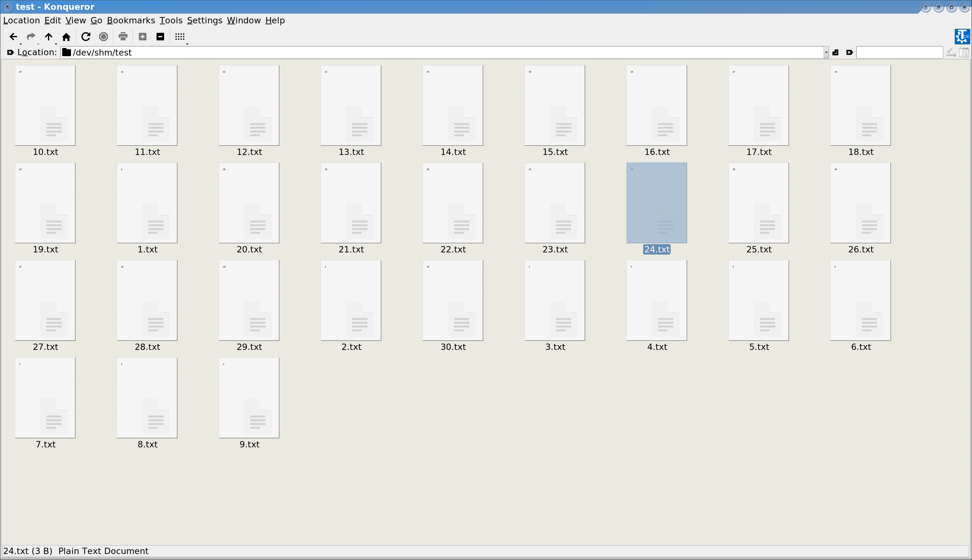The height and width of the screenshot is (560, 972).
Task: Click the print toolbar icon
Action: pyautogui.click(x=123, y=37)
